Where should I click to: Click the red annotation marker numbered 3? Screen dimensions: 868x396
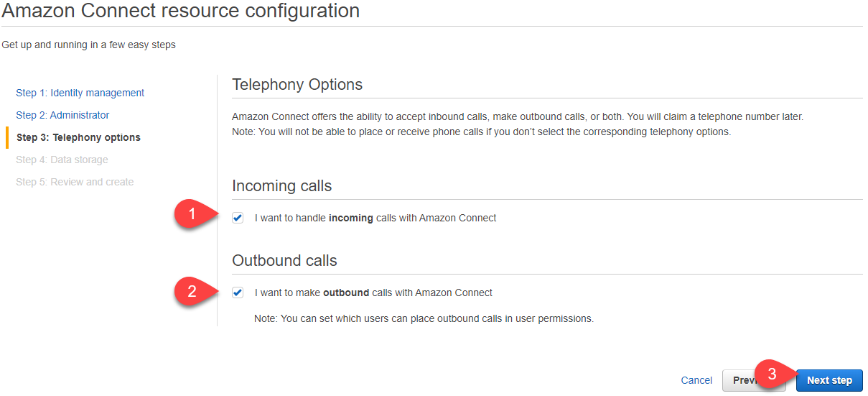point(773,374)
